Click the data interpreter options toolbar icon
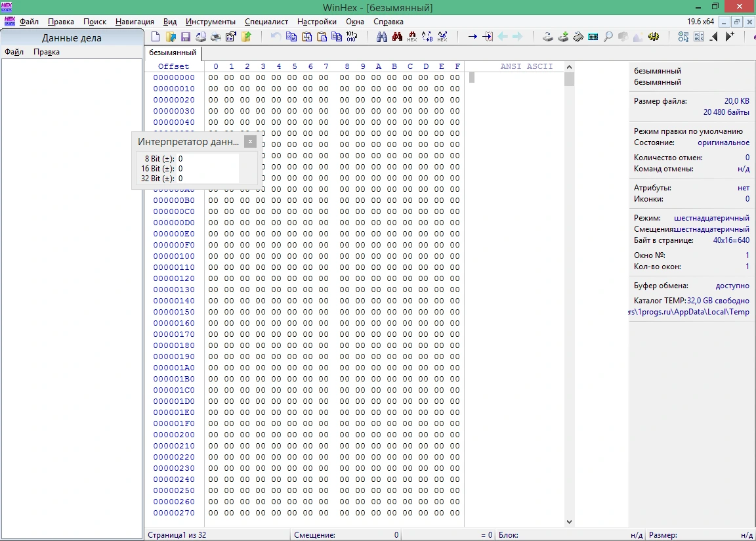 click(683, 37)
